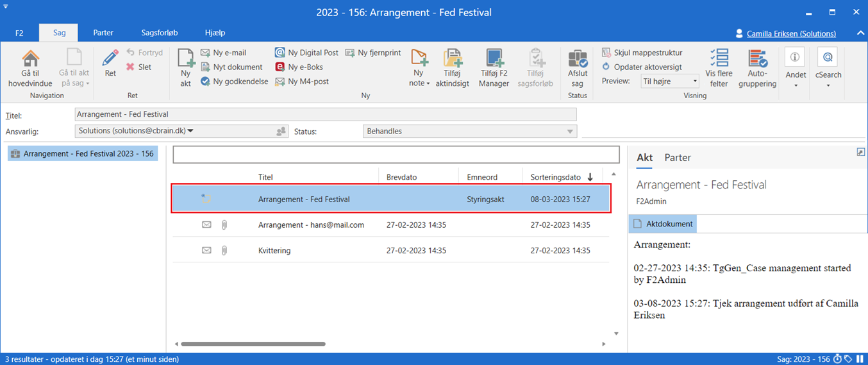Sort by the Sorteringsdato column header
Screen dimensions: 868x365
coord(555,177)
